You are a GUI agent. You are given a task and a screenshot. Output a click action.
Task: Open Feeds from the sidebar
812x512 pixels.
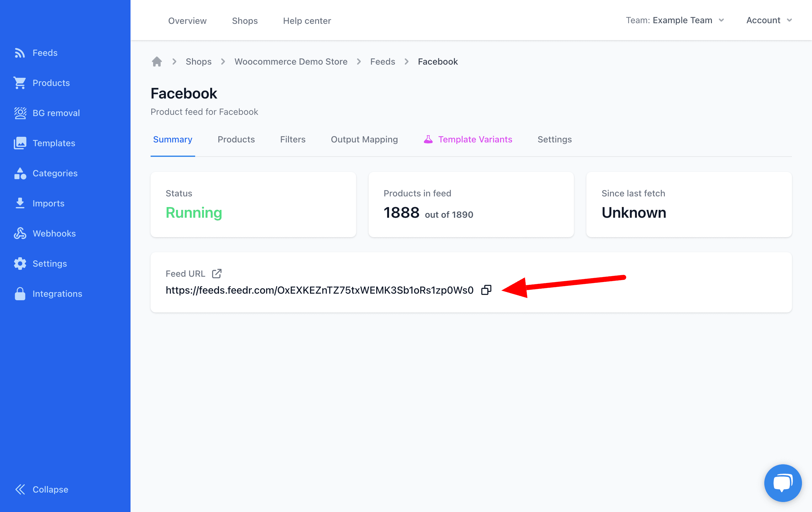pos(44,53)
